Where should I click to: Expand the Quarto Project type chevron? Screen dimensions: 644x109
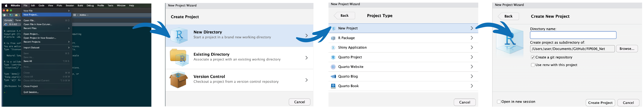(x=472, y=57)
